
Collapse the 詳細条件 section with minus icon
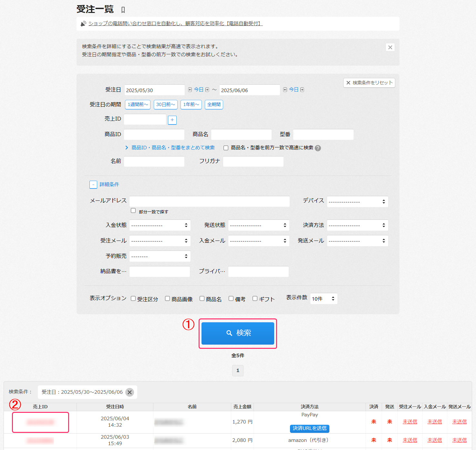[x=93, y=185]
